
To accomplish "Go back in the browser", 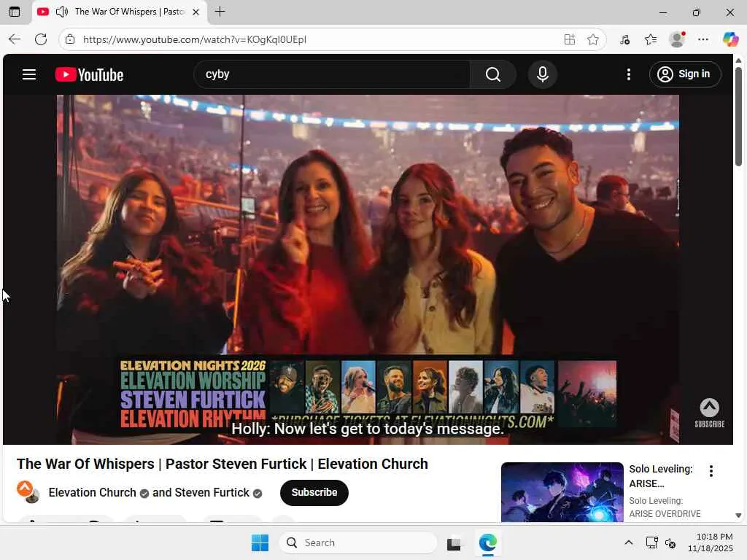I will click(15, 39).
